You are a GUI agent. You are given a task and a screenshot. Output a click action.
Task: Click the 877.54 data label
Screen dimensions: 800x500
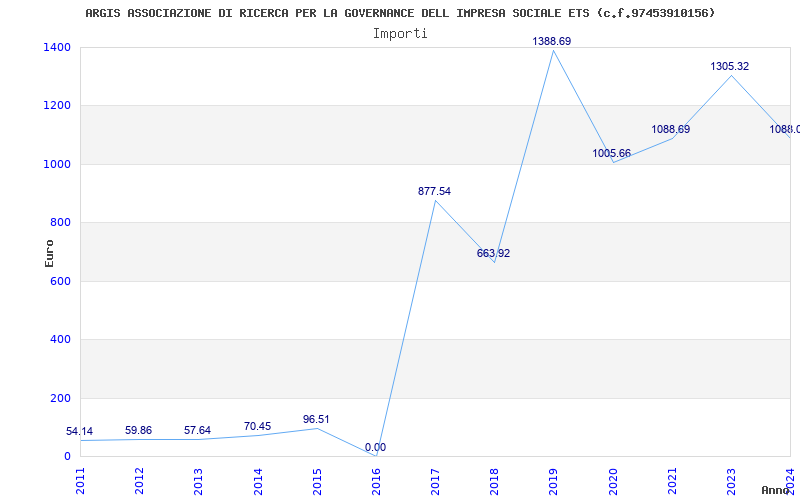pos(434,191)
